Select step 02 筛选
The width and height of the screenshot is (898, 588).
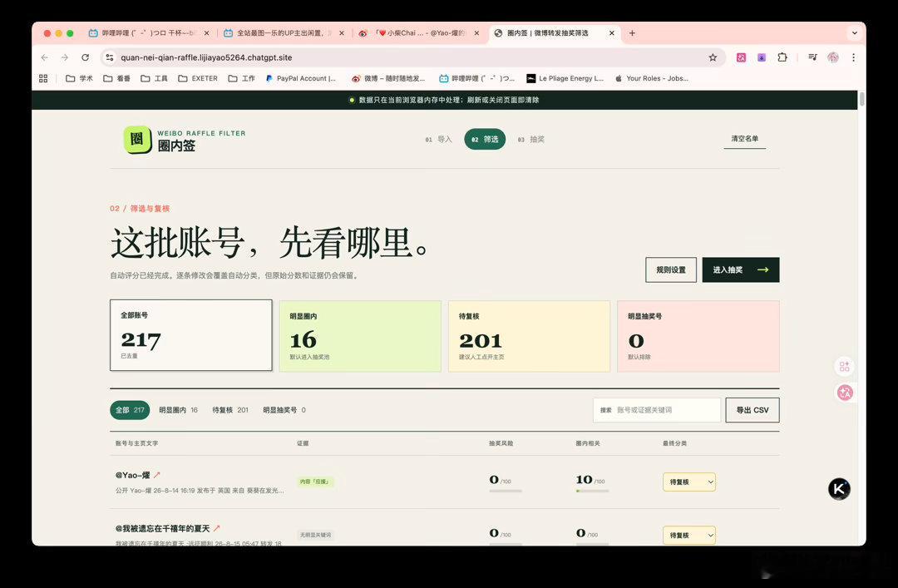click(x=485, y=139)
